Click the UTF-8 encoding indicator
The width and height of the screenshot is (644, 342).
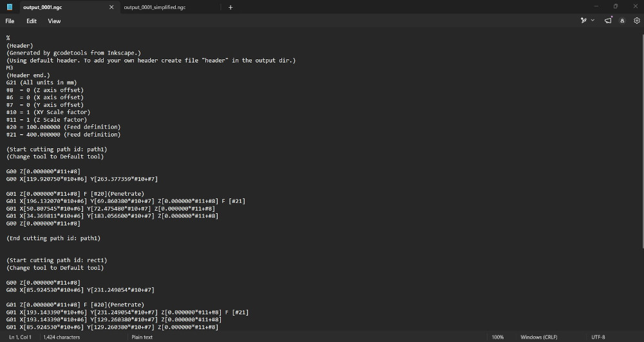pyautogui.click(x=598, y=337)
